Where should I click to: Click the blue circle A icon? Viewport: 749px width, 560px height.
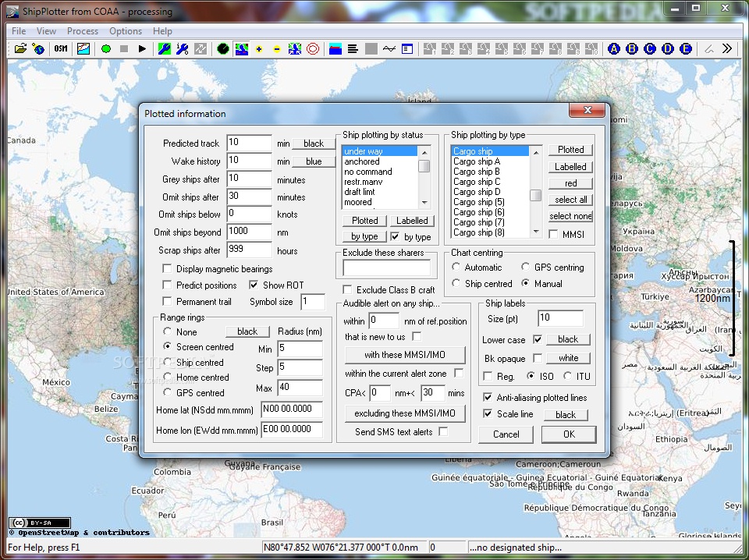click(x=614, y=48)
